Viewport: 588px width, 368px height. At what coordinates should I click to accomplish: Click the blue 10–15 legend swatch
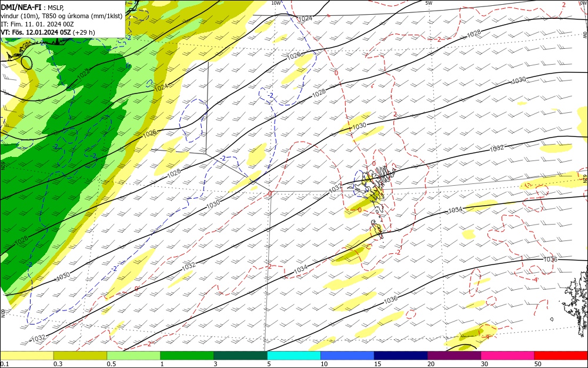coord(348,356)
